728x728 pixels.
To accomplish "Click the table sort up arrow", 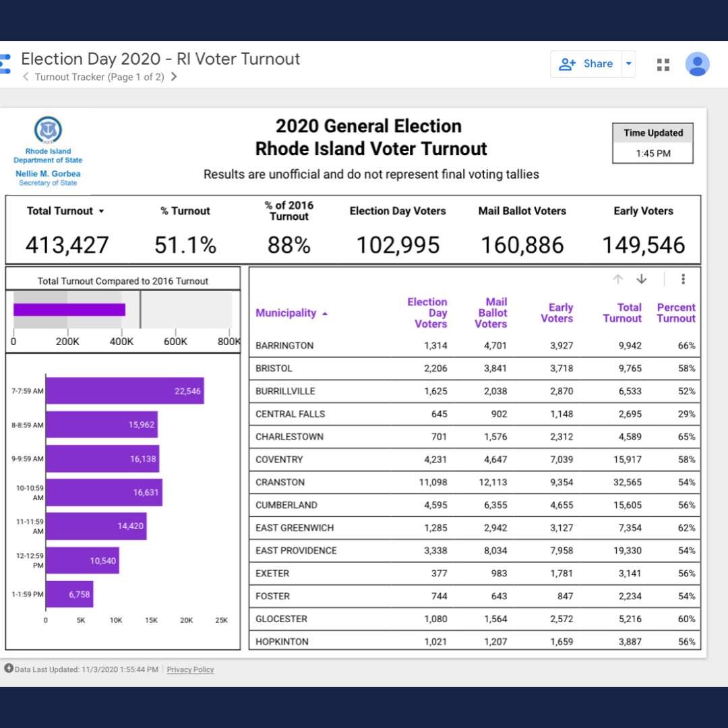I will click(617, 279).
